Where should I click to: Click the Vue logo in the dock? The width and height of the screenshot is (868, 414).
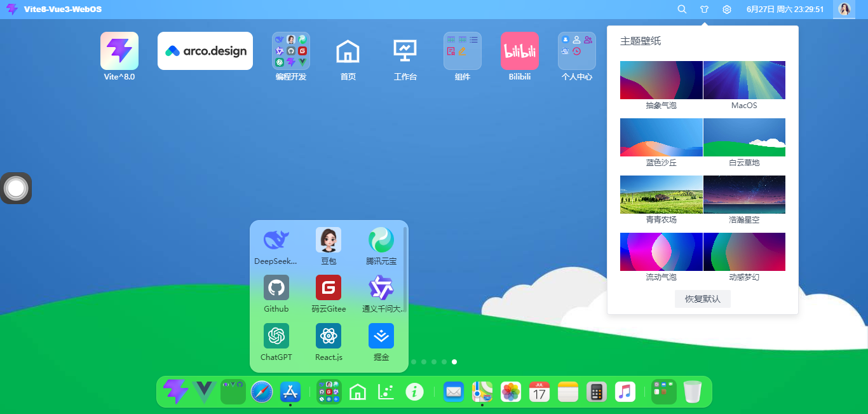pos(205,392)
